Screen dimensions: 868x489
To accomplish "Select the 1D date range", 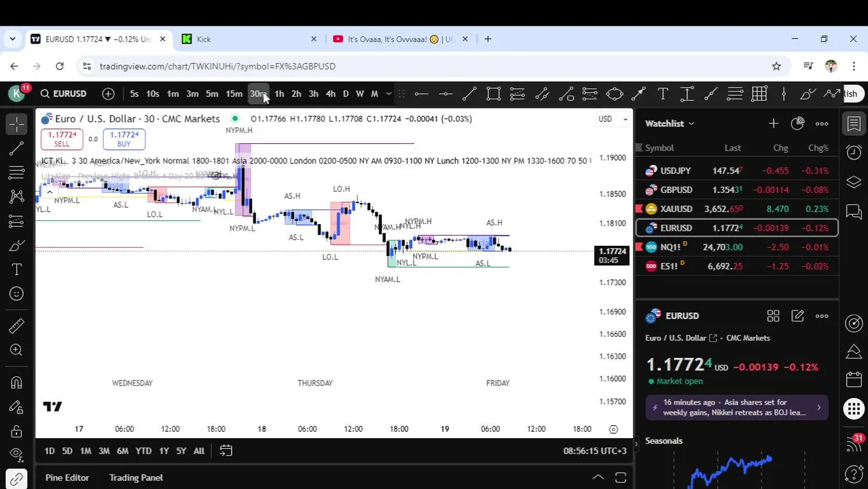I will 50,451.
